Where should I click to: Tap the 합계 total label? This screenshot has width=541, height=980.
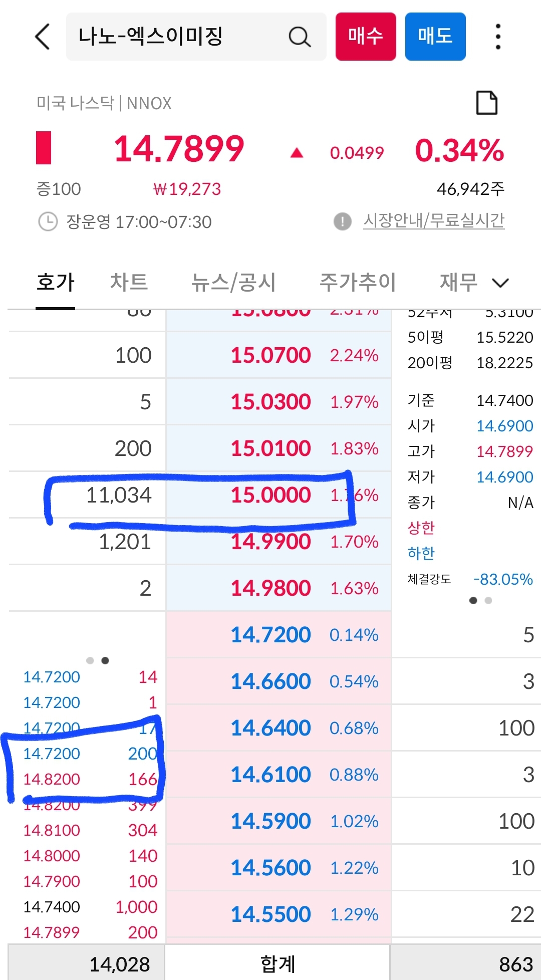(278, 964)
